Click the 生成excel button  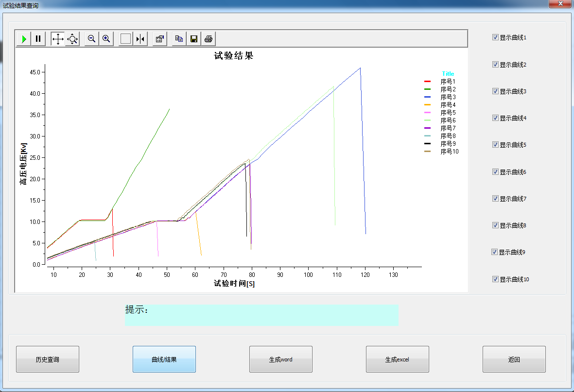point(398,359)
